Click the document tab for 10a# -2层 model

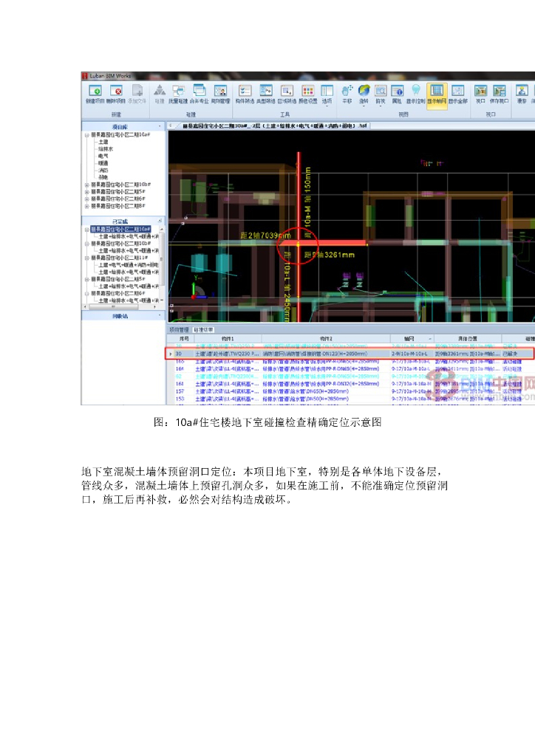coord(274,126)
